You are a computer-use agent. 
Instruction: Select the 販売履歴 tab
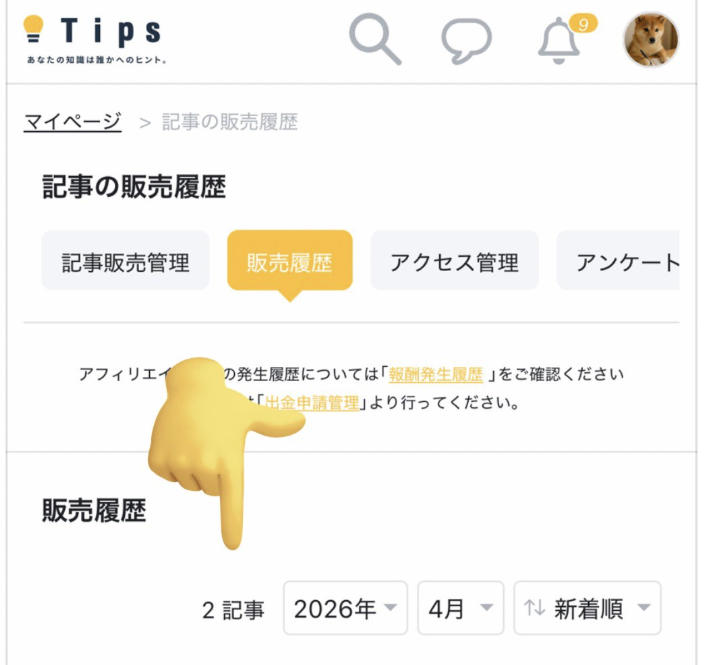(x=290, y=260)
